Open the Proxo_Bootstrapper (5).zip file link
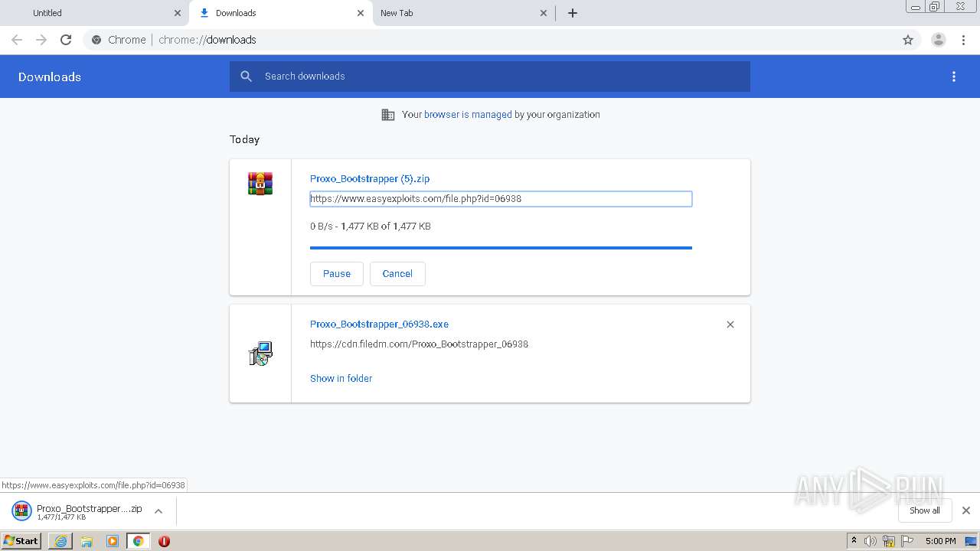This screenshot has height=551, width=980. (x=370, y=179)
